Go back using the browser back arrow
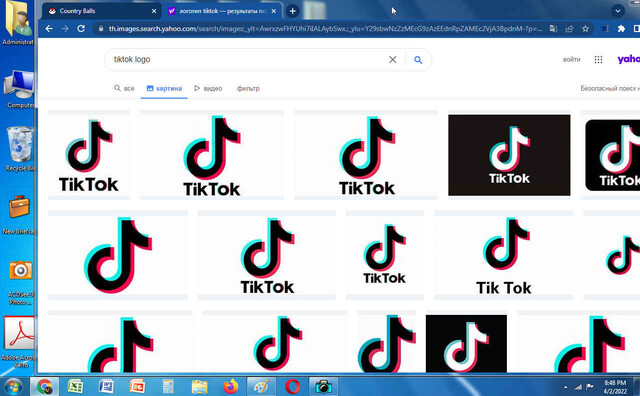The image size is (640, 396). pos(49,29)
